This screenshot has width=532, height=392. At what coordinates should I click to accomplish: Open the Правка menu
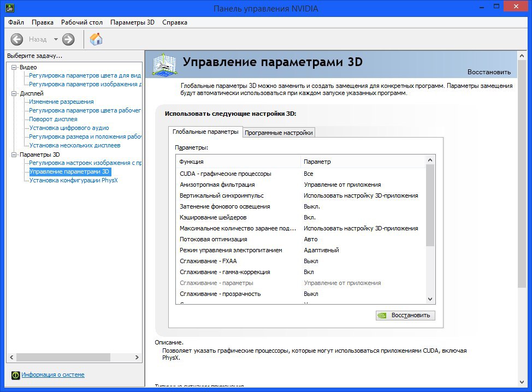pyautogui.click(x=43, y=22)
